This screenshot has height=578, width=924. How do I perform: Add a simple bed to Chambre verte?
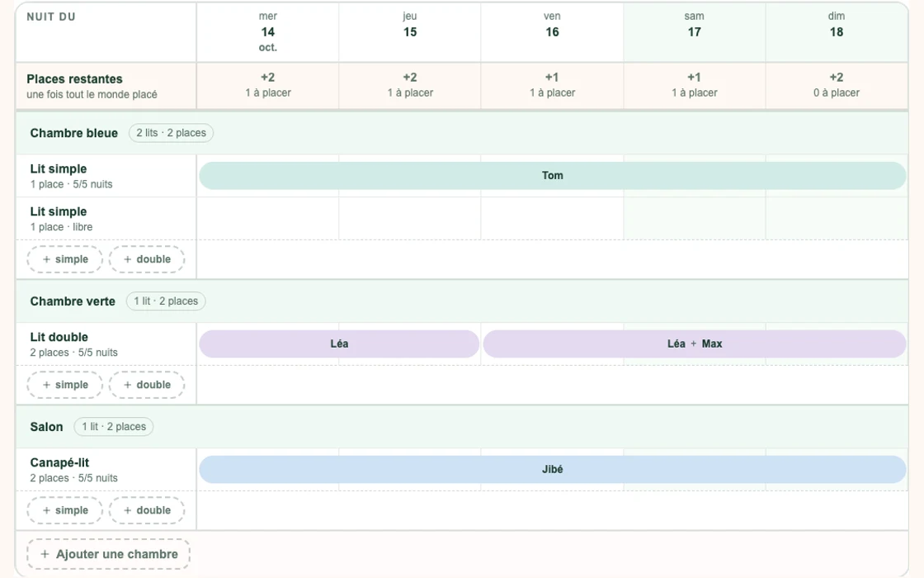(x=65, y=385)
